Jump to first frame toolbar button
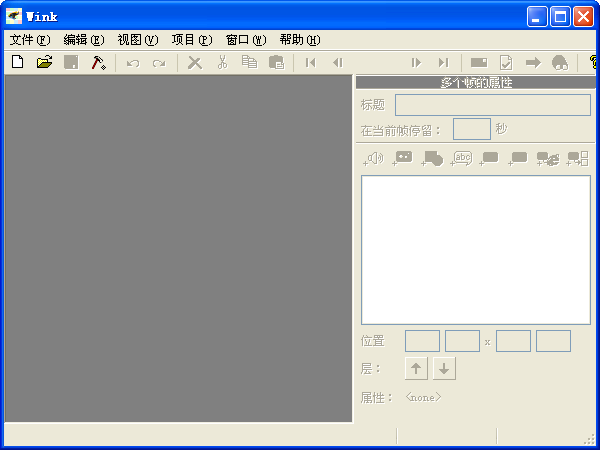600x450 pixels. (x=311, y=62)
